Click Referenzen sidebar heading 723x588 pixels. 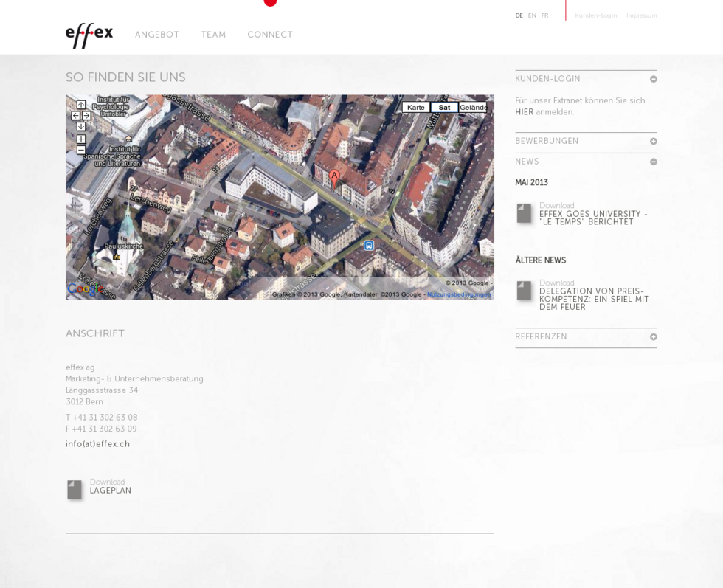542,336
